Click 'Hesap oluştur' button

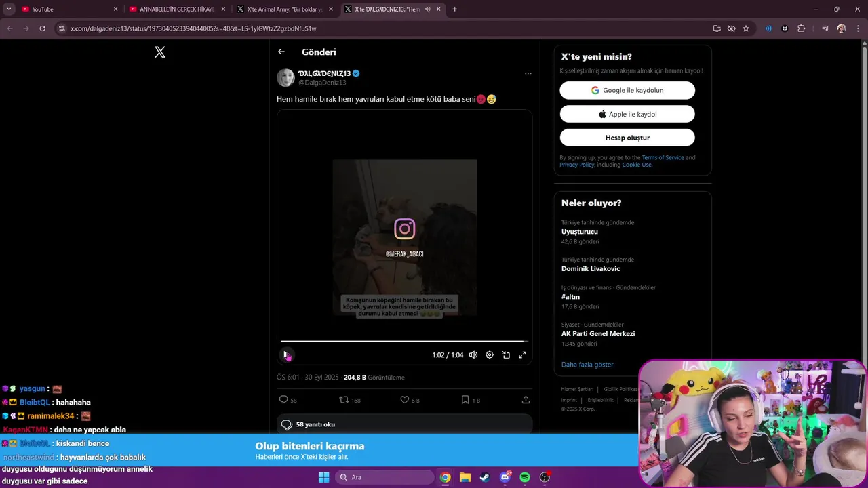coord(627,138)
